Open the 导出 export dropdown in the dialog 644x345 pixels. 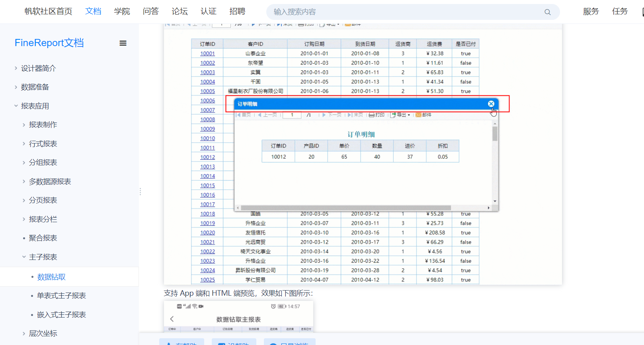click(400, 115)
